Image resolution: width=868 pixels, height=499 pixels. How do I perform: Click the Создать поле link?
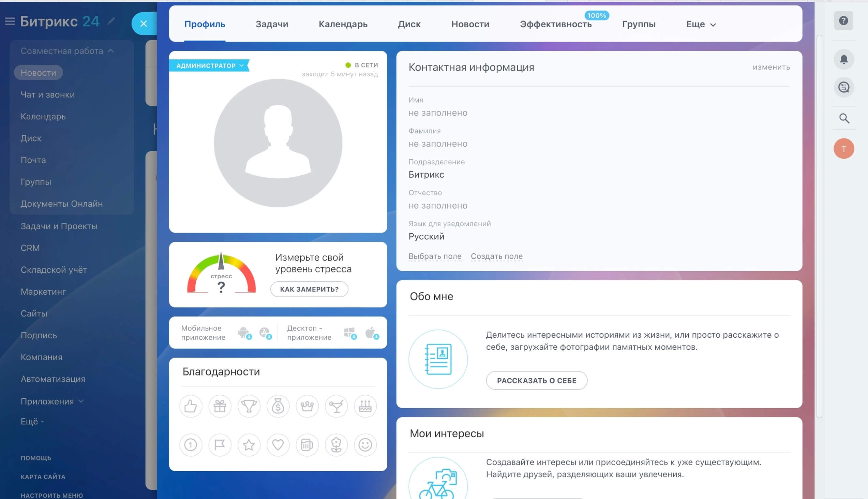click(x=497, y=256)
